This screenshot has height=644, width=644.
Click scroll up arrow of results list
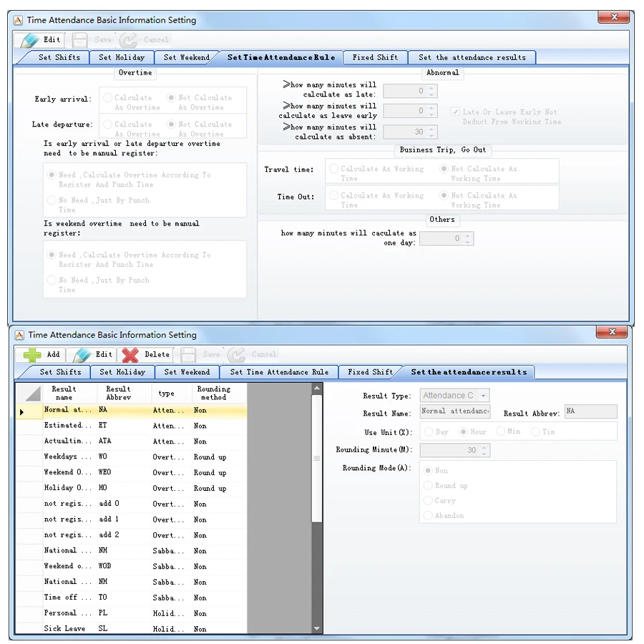317,388
